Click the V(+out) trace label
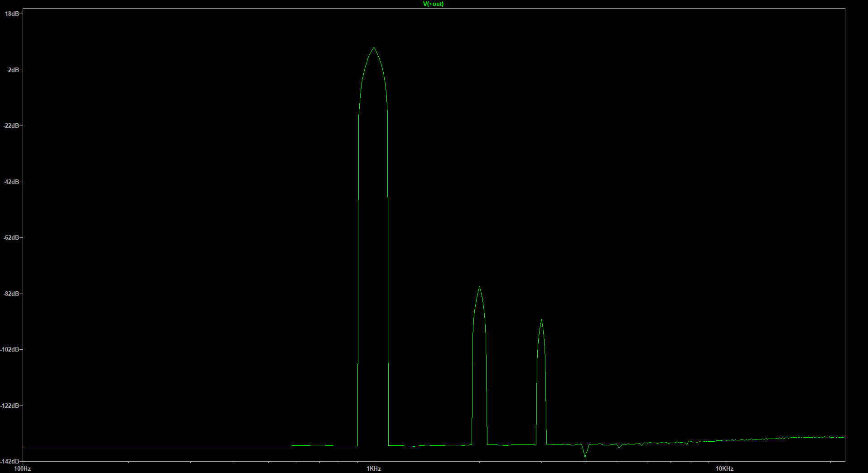868x473 pixels. coord(433,4)
